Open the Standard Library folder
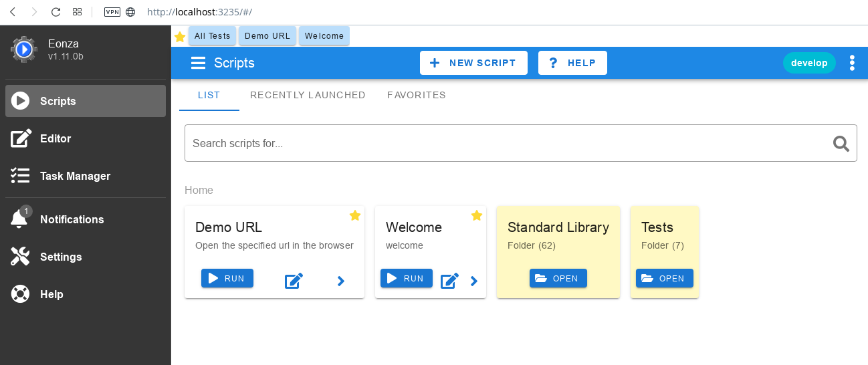 pyautogui.click(x=558, y=278)
